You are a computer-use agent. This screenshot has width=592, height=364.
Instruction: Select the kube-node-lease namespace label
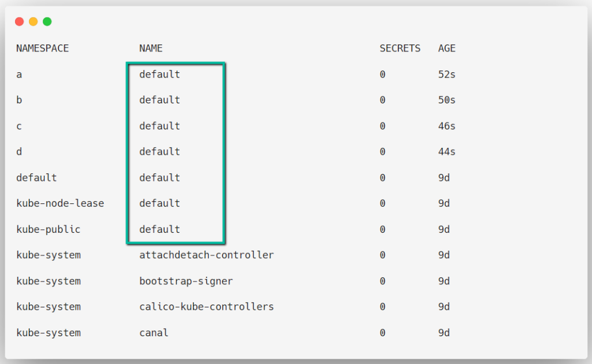(60, 203)
